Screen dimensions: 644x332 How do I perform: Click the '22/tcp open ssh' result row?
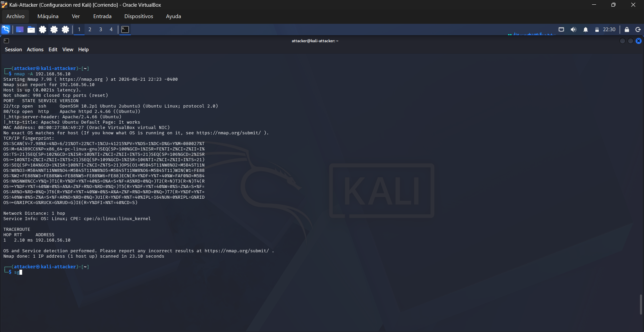[x=111, y=106]
